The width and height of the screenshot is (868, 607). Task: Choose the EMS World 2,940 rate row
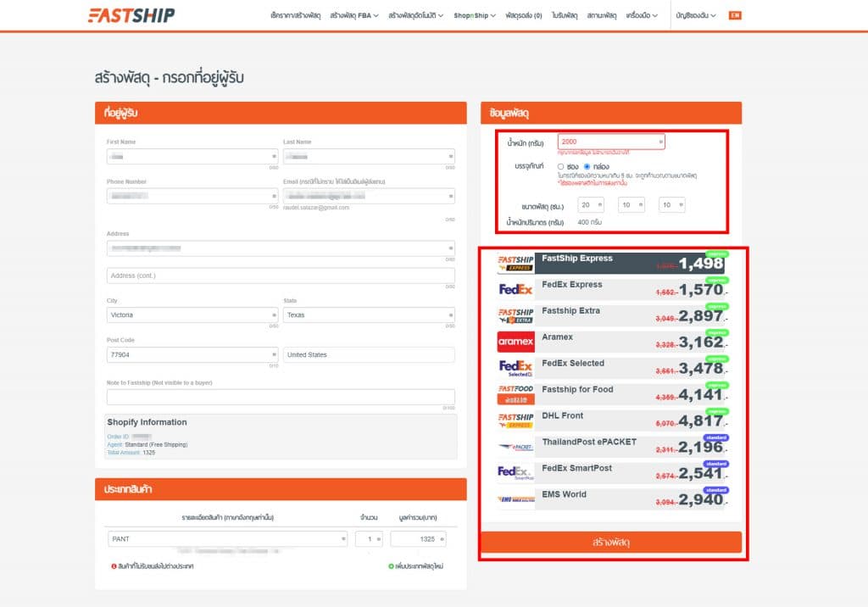(612, 499)
